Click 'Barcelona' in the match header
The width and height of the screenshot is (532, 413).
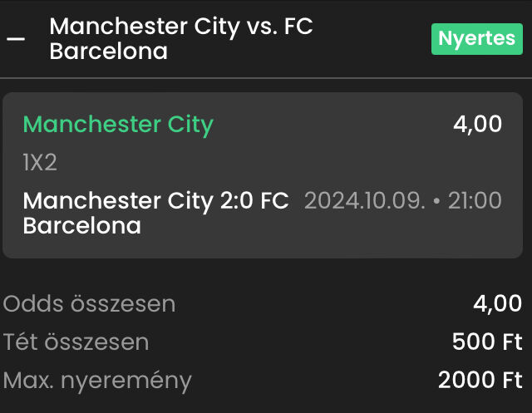pyautogui.click(x=108, y=52)
